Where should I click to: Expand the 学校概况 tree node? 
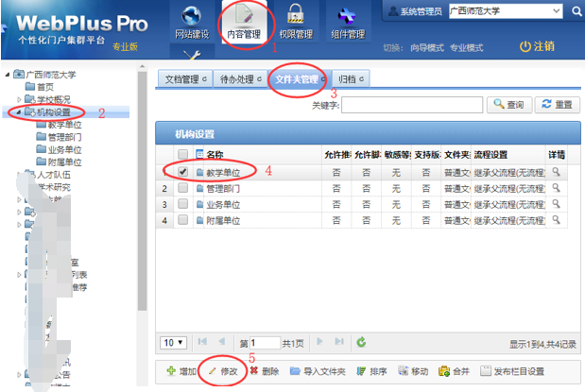20,99
